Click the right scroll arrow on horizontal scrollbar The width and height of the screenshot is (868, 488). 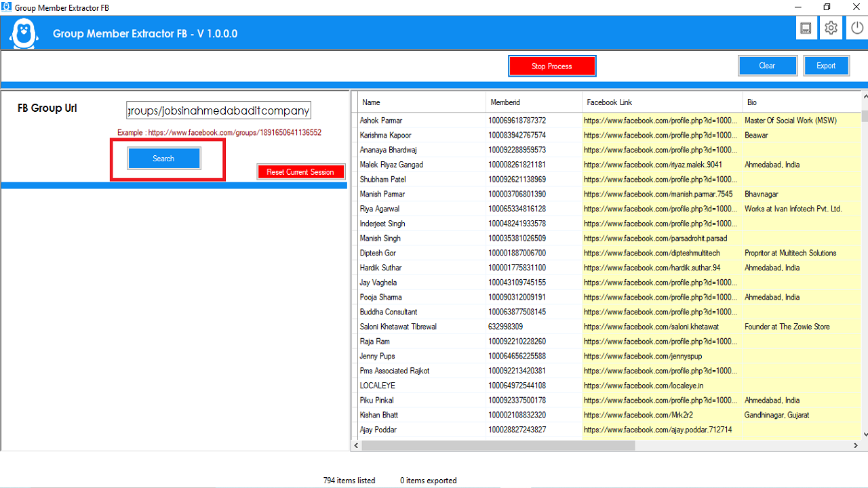coord(856,445)
